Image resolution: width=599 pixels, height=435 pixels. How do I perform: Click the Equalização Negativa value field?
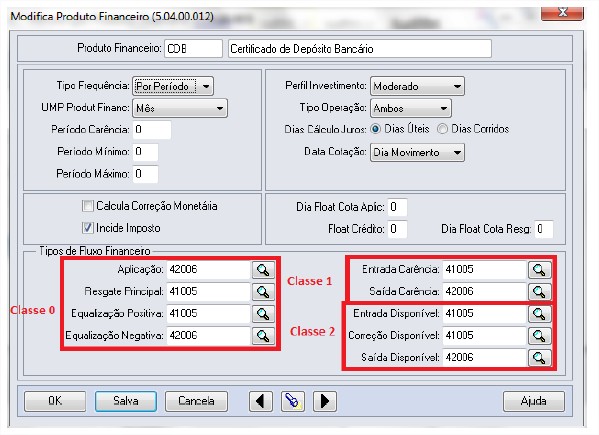tap(209, 336)
